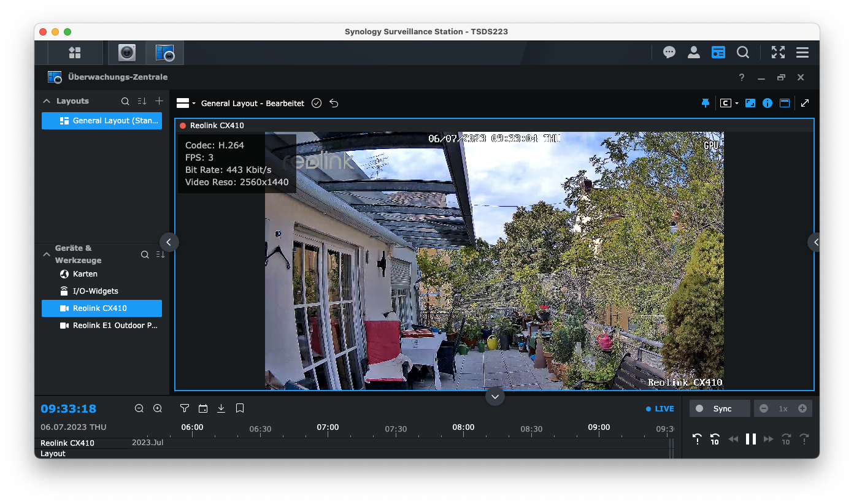Open the timeline calendar date picker
This screenshot has height=504, width=854.
pos(203,408)
